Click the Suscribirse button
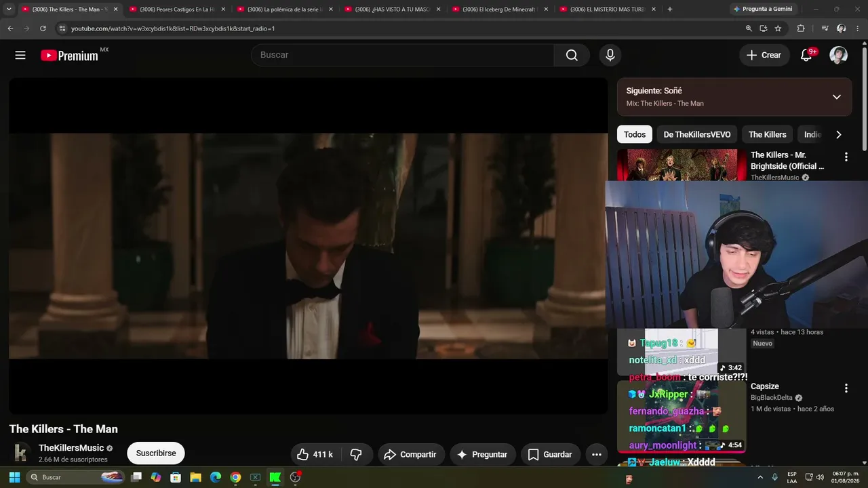 point(156,453)
